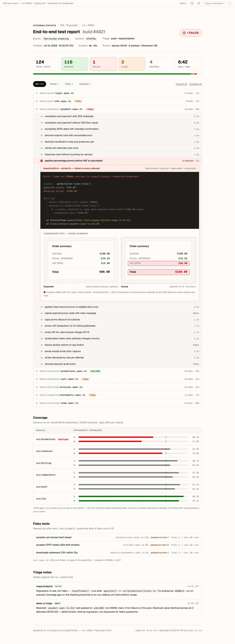Viewport: 235px width, 644px height.
Task: Expand the invoices.spec.ts suite
Action: coord(117,387)
